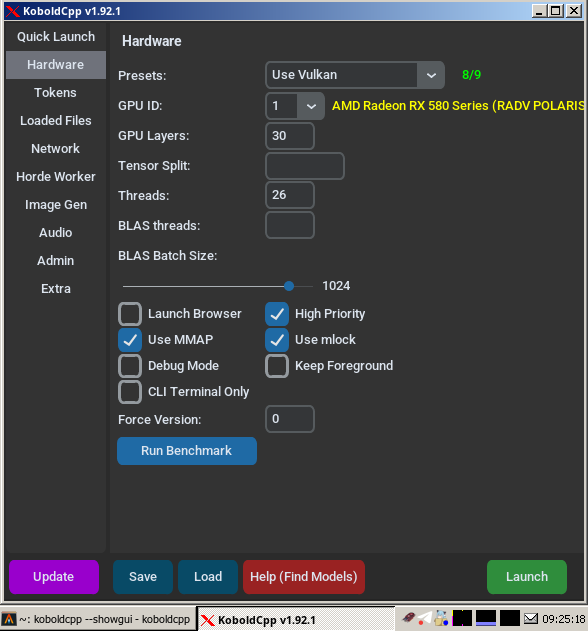The height and width of the screenshot is (631, 588).
Task: Click the Telegram paper plane tray icon
Action: [425, 618]
